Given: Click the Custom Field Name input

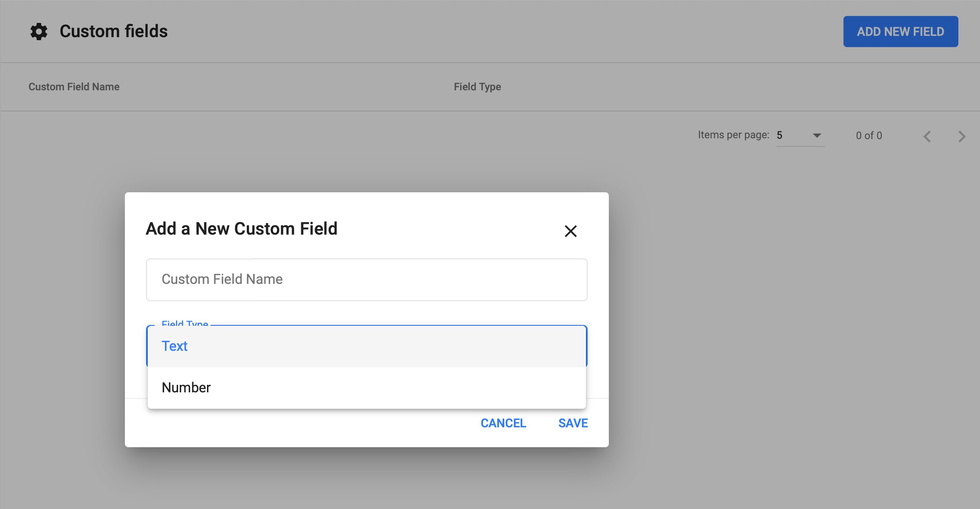Looking at the screenshot, I should coord(366,280).
